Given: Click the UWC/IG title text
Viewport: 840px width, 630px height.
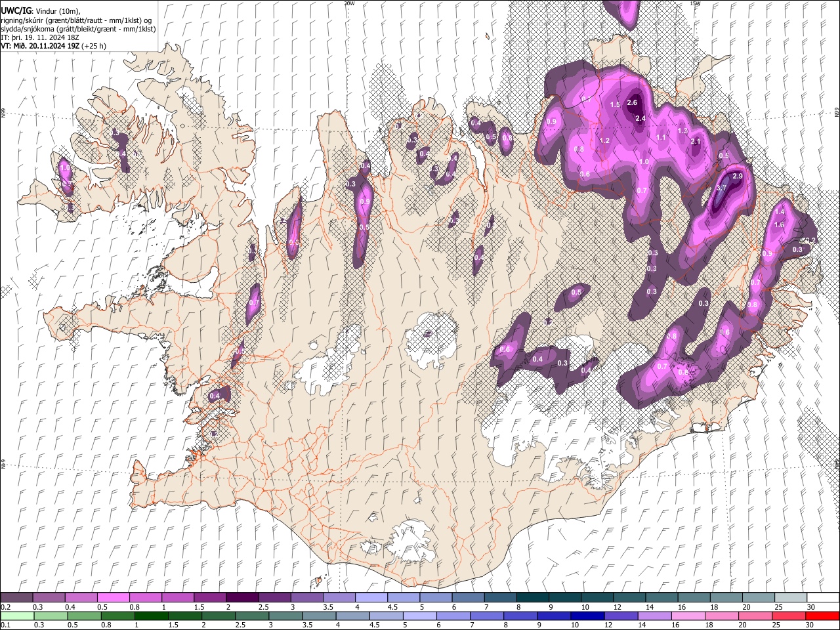Looking at the screenshot, I should click(16, 10).
